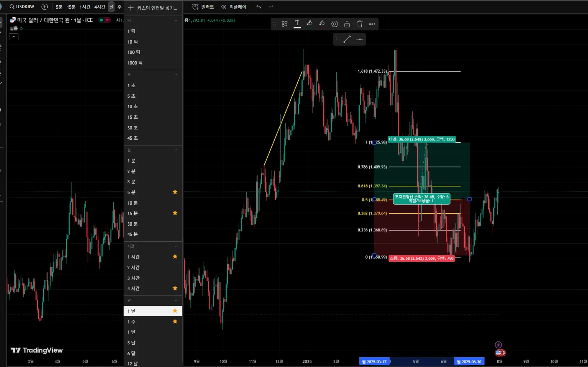Collapse the 날 days section
This screenshot has width=588, height=367.
[176, 300]
